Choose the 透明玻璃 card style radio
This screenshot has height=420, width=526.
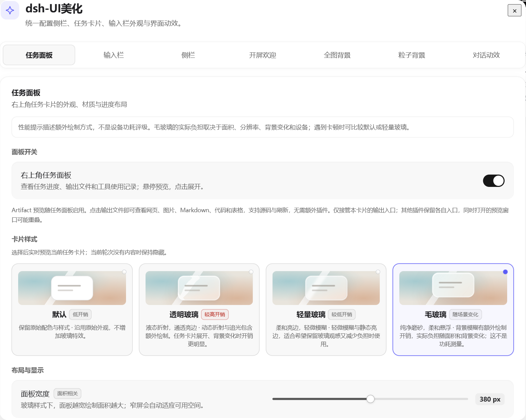point(251,272)
